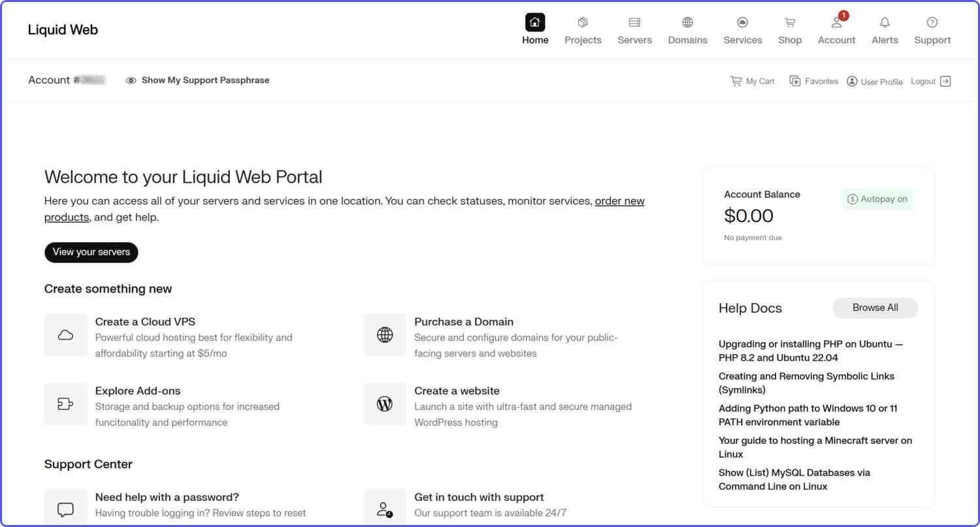Click the Create a website title

[x=457, y=391]
